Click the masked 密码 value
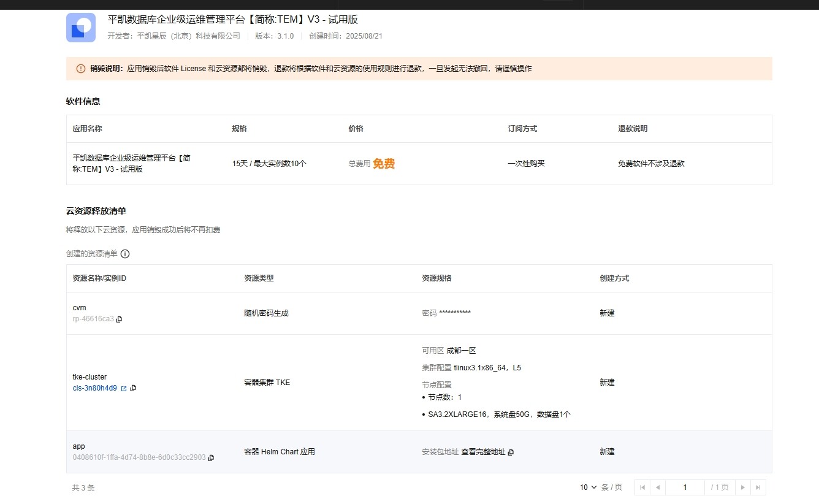This screenshot has width=819, height=504. (x=455, y=313)
